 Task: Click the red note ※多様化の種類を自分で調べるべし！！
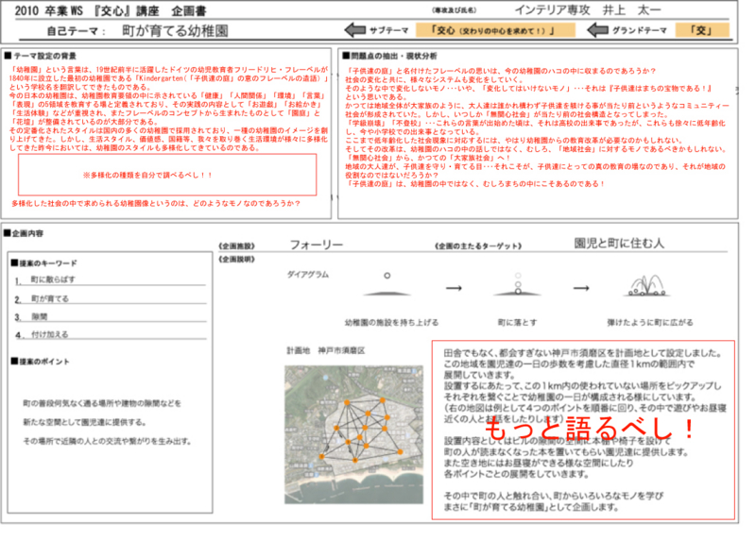147,175
